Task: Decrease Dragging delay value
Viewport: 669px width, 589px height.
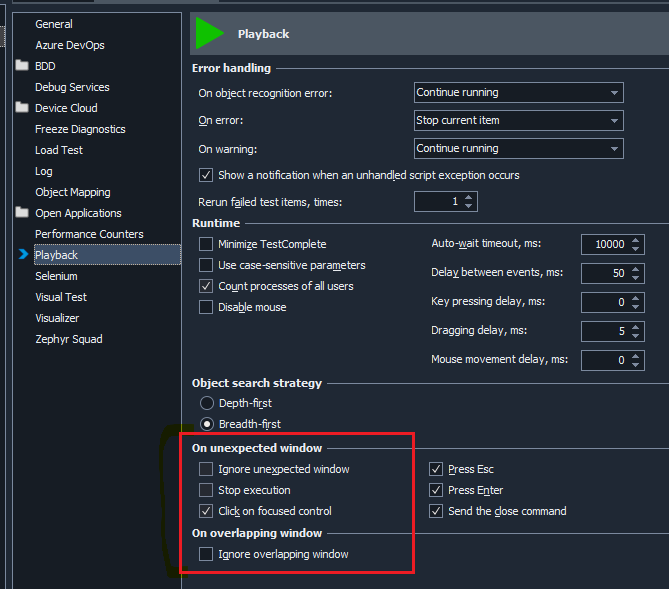Action: 636,336
